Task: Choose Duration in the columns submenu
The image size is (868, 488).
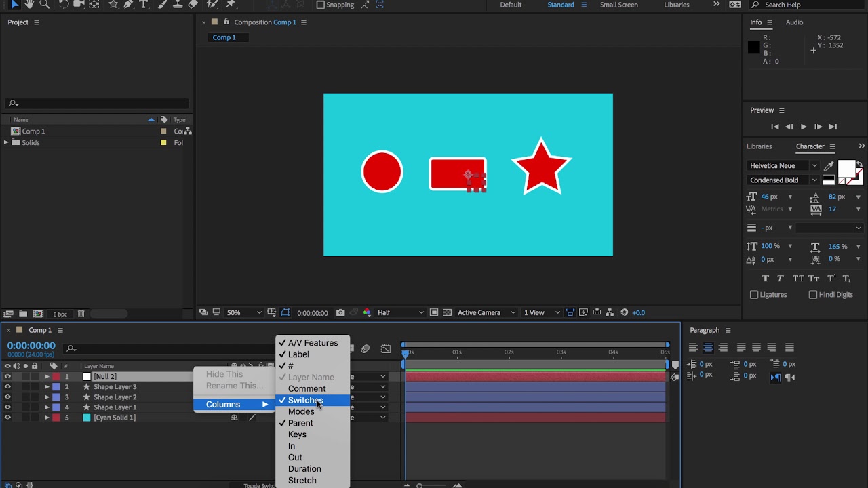Action: 313,468
